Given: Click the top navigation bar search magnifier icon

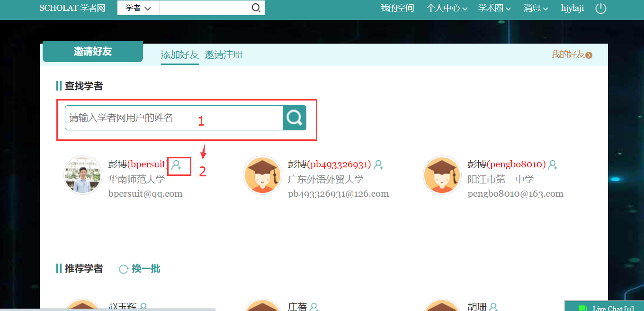Looking at the screenshot, I should click(256, 8).
